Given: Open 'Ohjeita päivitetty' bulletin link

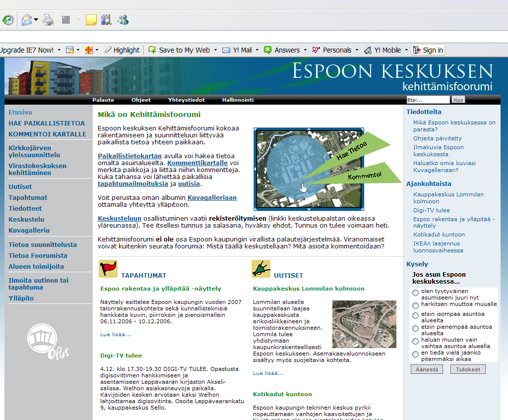Looking at the screenshot, I should click(x=437, y=138).
